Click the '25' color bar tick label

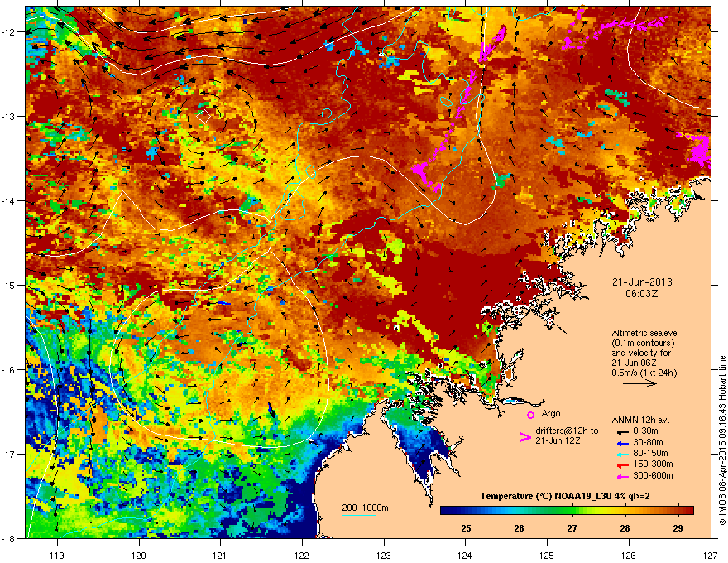coord(466,528)
